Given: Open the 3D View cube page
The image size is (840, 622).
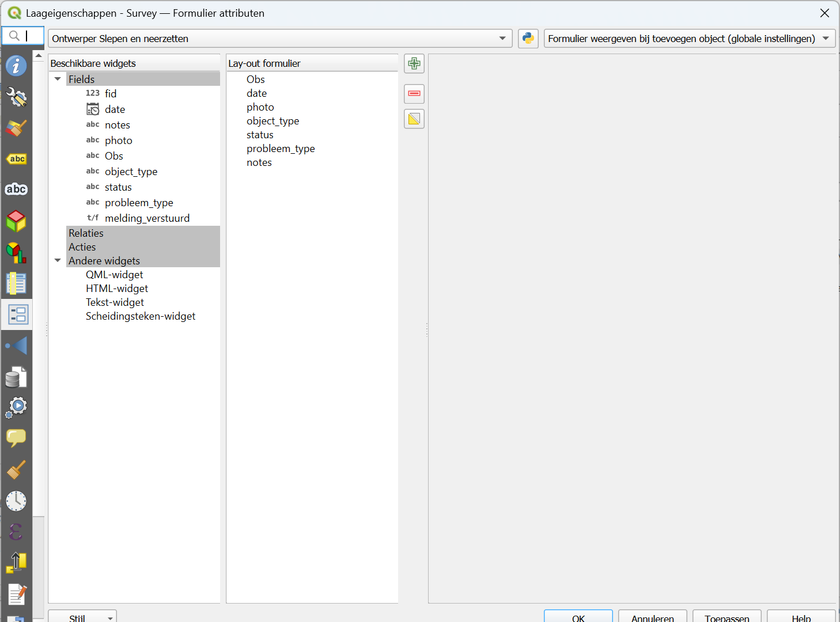Looking at the screenshot, I should (x=16, y=221).
